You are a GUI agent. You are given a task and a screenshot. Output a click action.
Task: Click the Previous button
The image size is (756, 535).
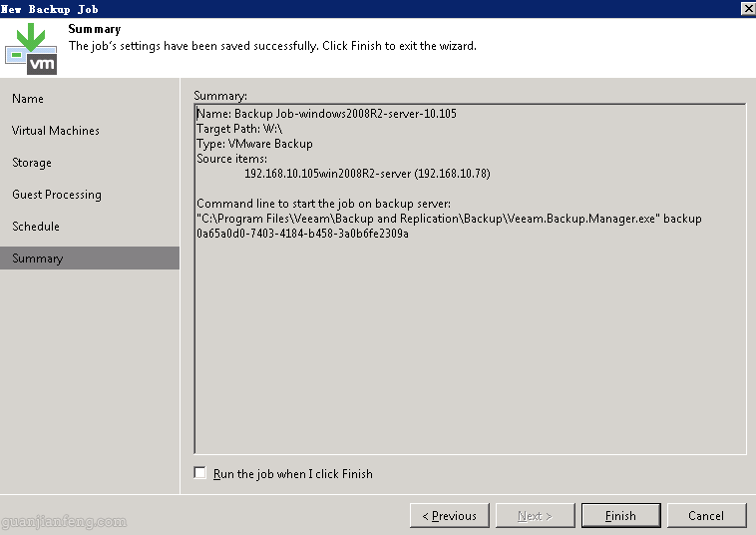coord(450,516)
